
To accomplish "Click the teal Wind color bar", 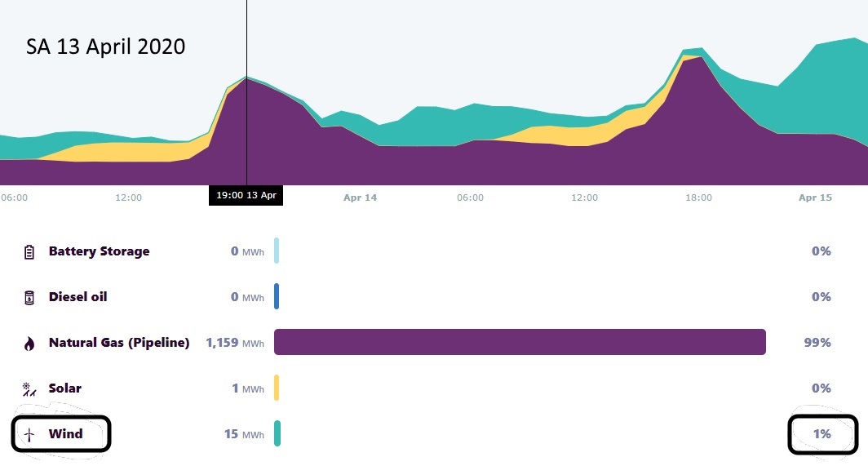I will pyautogui.click(x=277, y=433).
